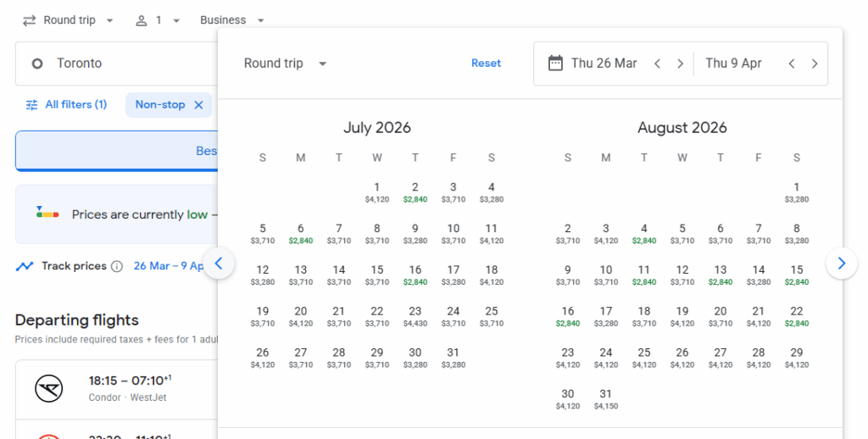This screenshot has width=868, height=439.
Task: Open All filters panel
Action: click(66, 105)
